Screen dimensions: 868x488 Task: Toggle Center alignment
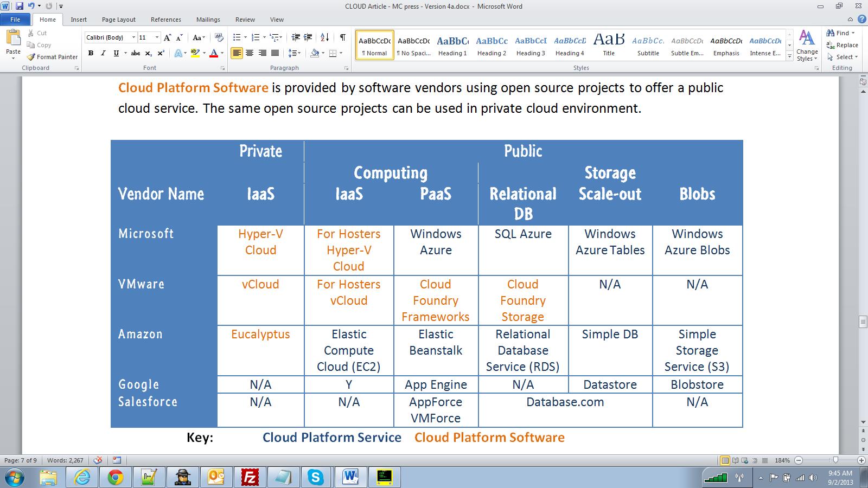250,53
